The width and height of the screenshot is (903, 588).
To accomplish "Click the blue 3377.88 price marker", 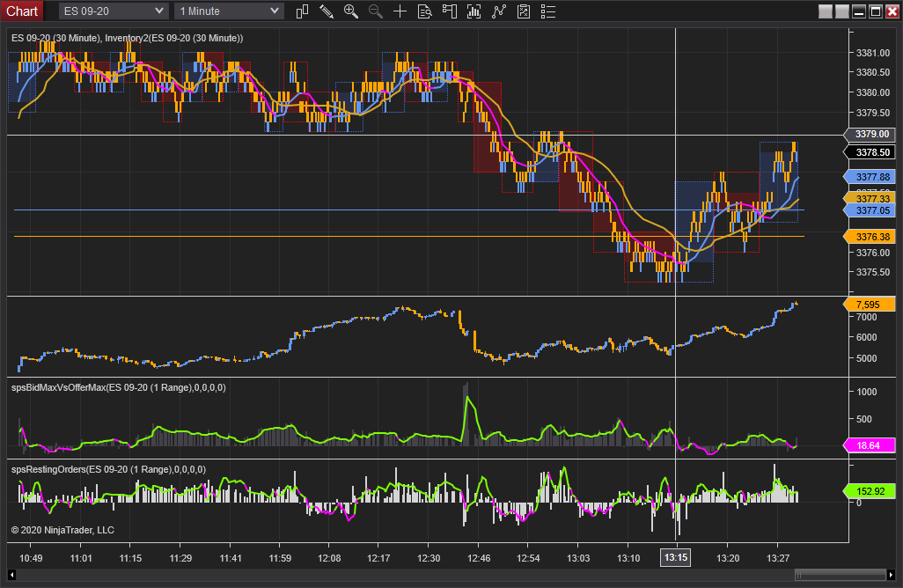I will point(870,178).
